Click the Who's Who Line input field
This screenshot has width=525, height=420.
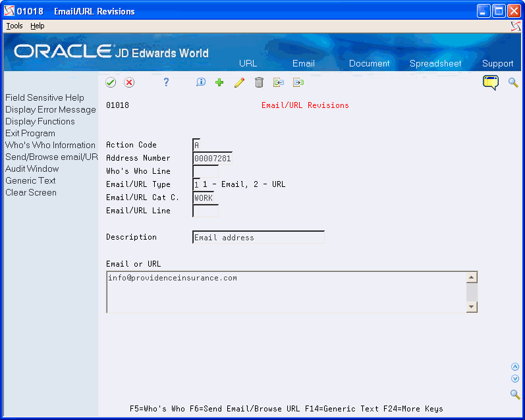tap(206, 171)
